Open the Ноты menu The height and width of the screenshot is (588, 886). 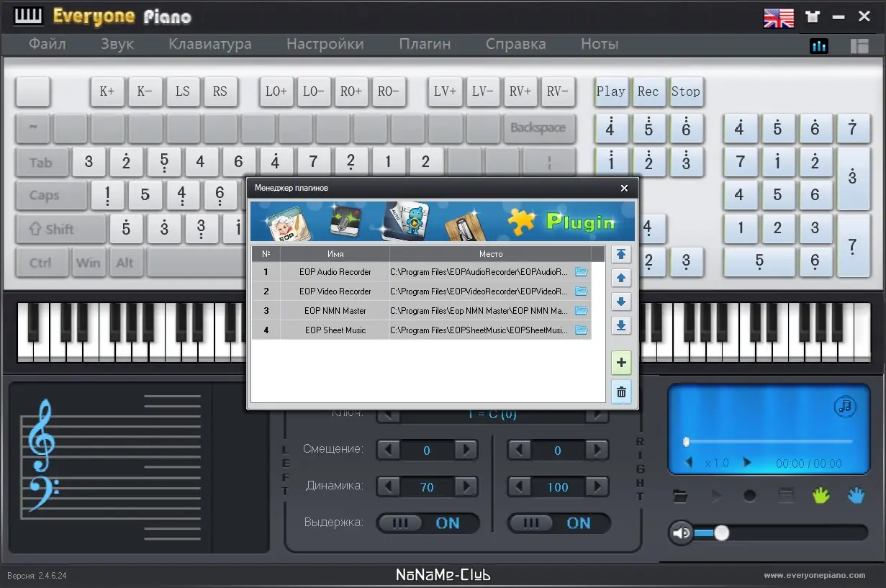600,44
